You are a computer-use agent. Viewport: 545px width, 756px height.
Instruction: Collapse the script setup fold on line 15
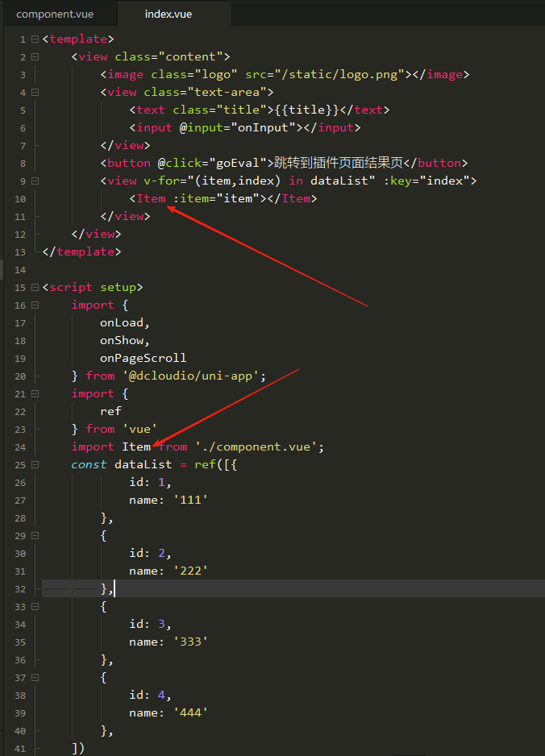click(x=35, y=288)
